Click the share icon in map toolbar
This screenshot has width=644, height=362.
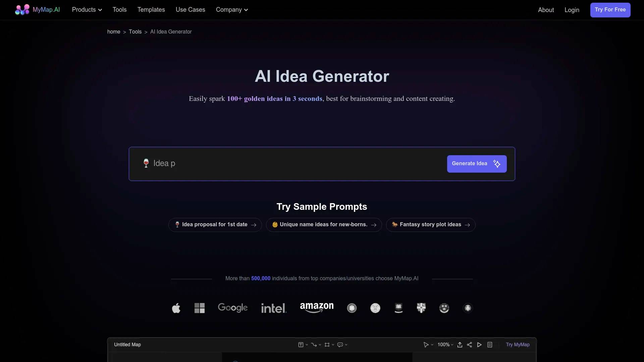click(469, 344)
